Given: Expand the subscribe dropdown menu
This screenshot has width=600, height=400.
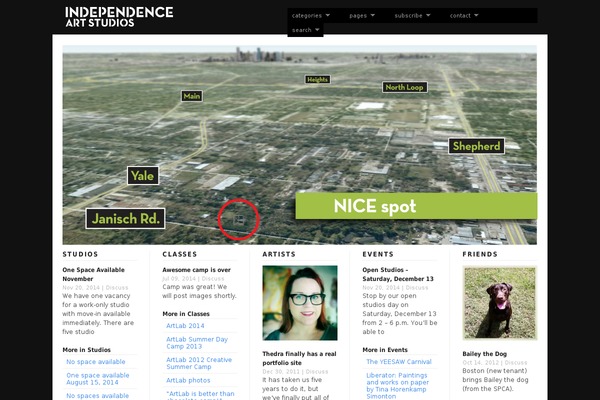Looking at the screenshot, I should [x=412, y=16].
